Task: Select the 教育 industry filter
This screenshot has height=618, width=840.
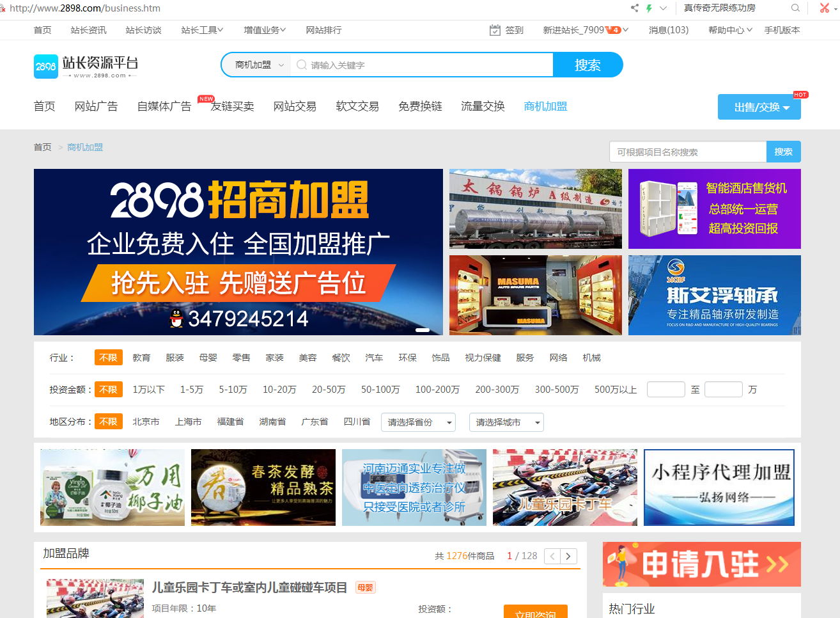Action: (141, 358)
